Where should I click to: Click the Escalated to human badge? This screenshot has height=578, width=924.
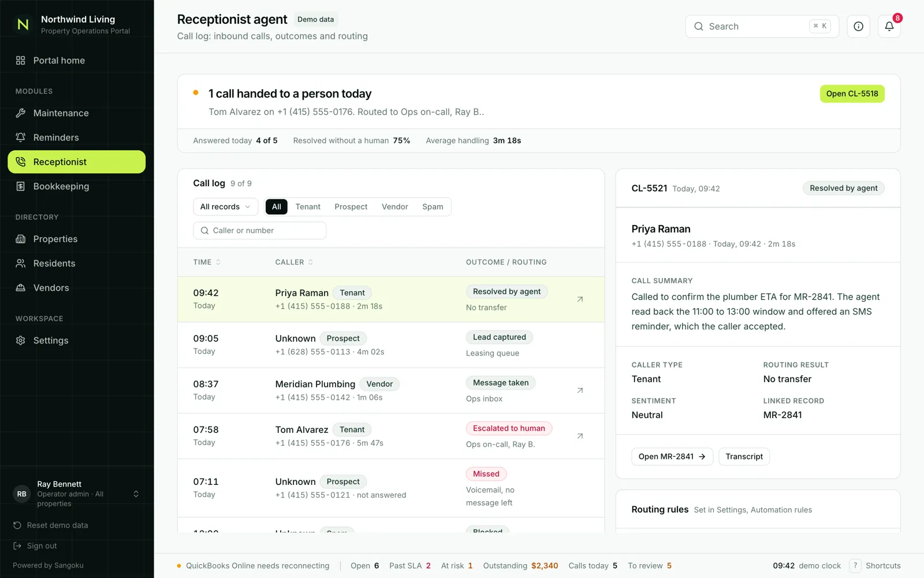509,428
